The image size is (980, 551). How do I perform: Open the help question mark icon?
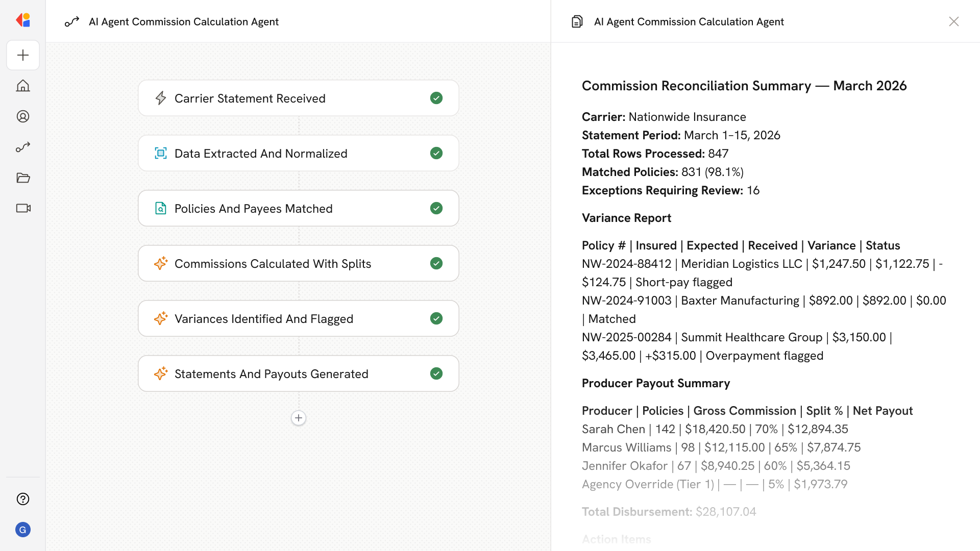coord(23,499)
